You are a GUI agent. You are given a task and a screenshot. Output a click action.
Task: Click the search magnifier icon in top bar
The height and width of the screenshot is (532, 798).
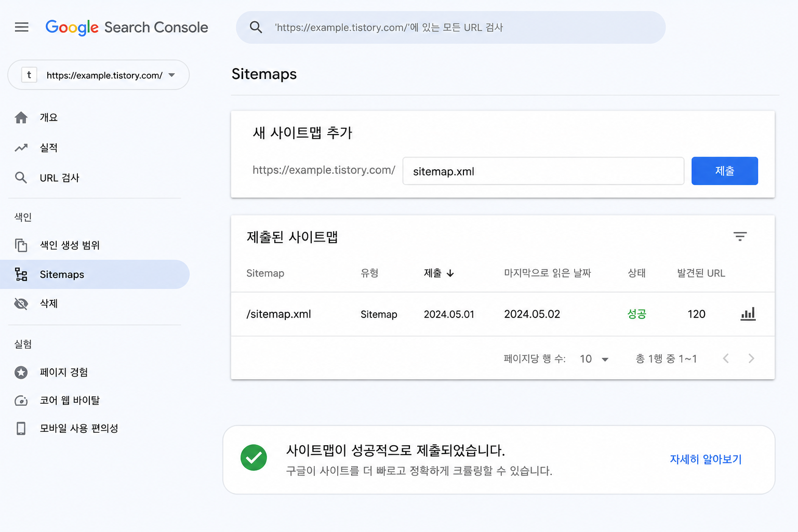click(x=256, y=27)
